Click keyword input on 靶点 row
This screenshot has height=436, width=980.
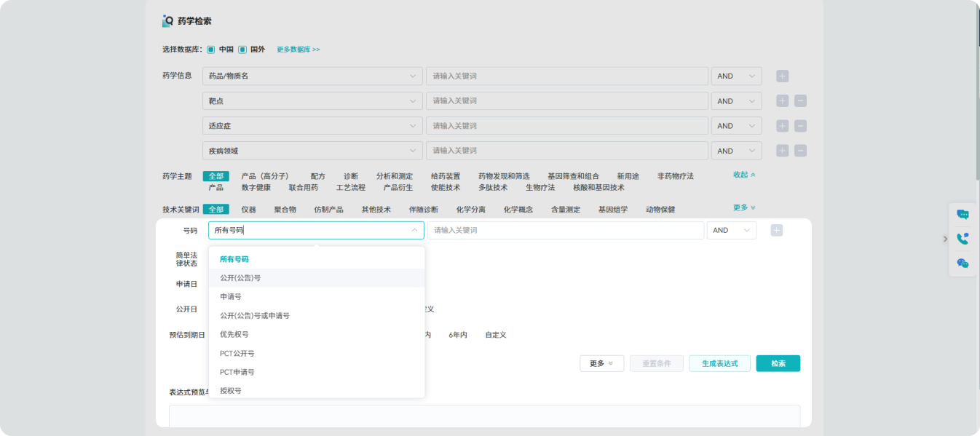(567, 101)
